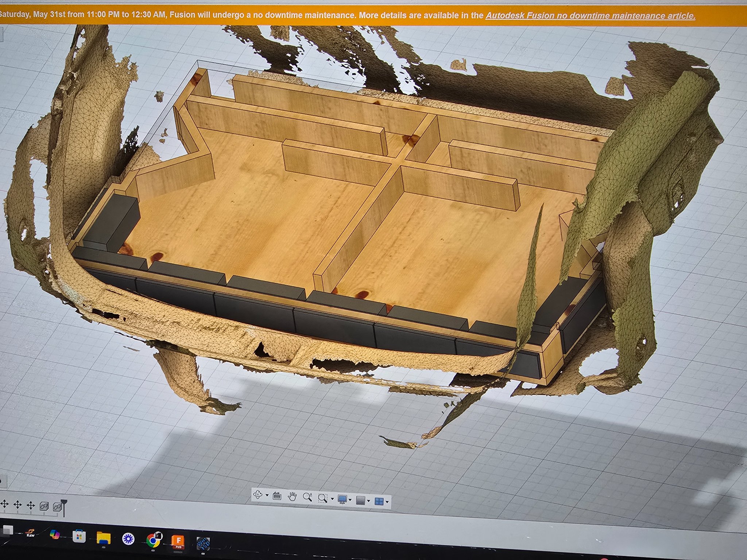Select the second Move feature in timeline
The image size is (747, 560).
(18, 505)
